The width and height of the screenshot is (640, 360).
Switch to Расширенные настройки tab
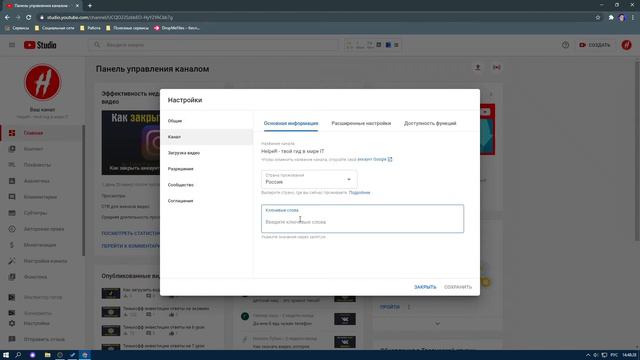(361, 123)
